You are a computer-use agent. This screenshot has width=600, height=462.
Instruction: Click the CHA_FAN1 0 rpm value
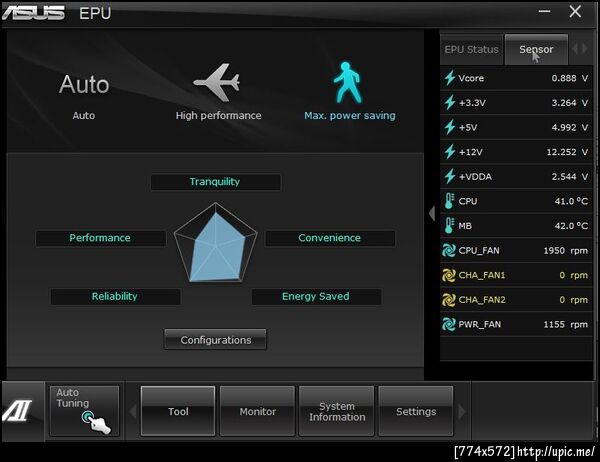(573, 275)
